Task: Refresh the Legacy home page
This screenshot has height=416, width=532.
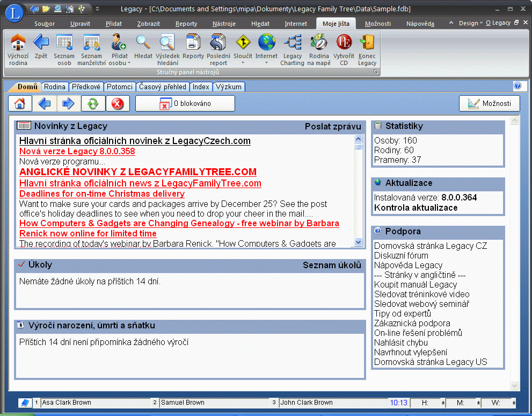Action: pos(93,104)
